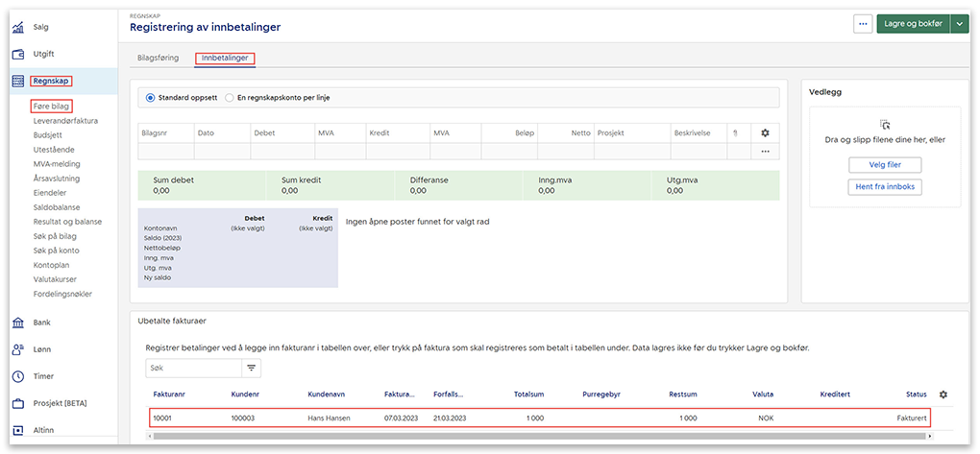The height and width of the screenshot is (454, 980).
Task: Open the Lønn sidebar icon
Action: coord(18,349)
